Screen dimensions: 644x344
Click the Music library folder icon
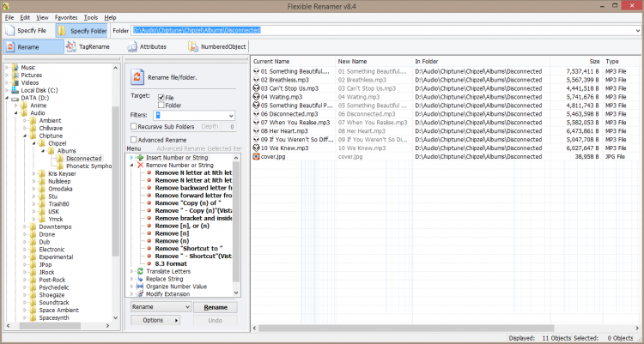coord(15,67)
